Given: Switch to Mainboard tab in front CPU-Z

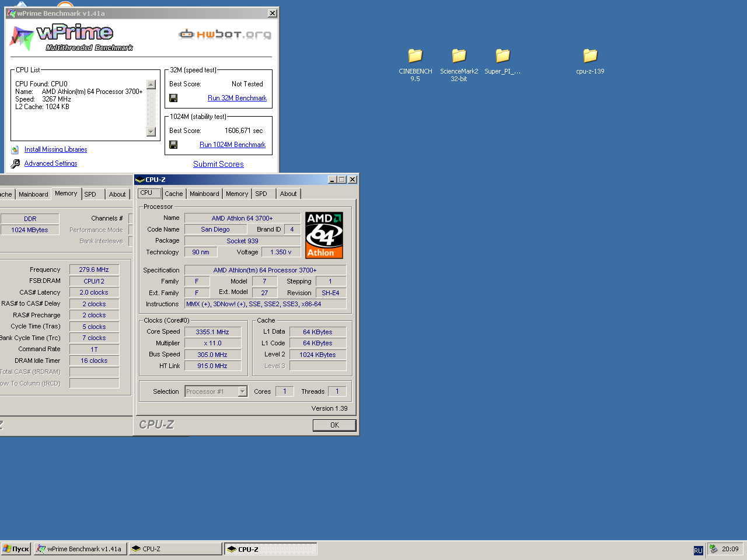Looking at the screenshot, I should tap(204, 194).
